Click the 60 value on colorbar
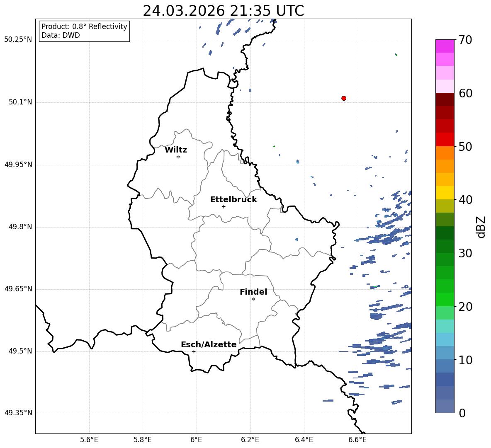The image size is (491, 448). (465, 93)
